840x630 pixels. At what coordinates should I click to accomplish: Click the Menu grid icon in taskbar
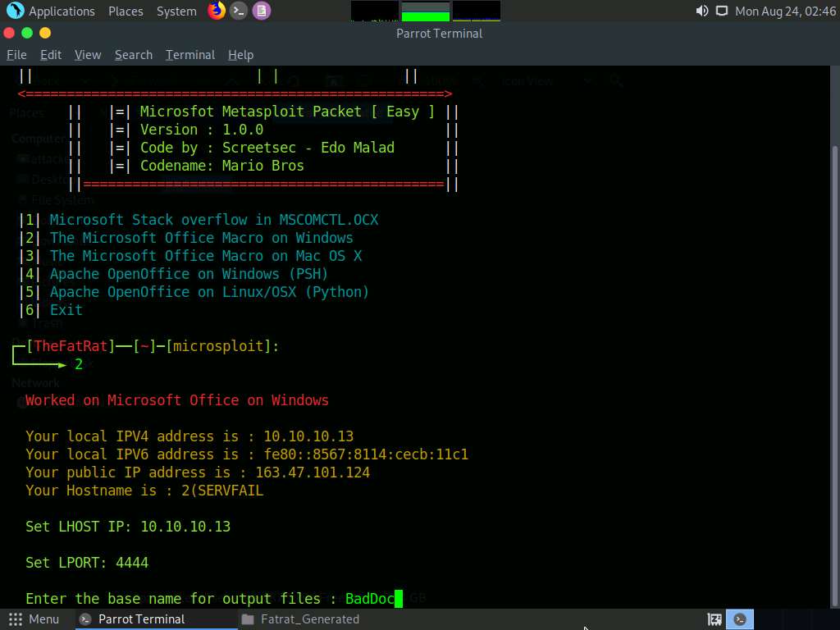[16, 619]
